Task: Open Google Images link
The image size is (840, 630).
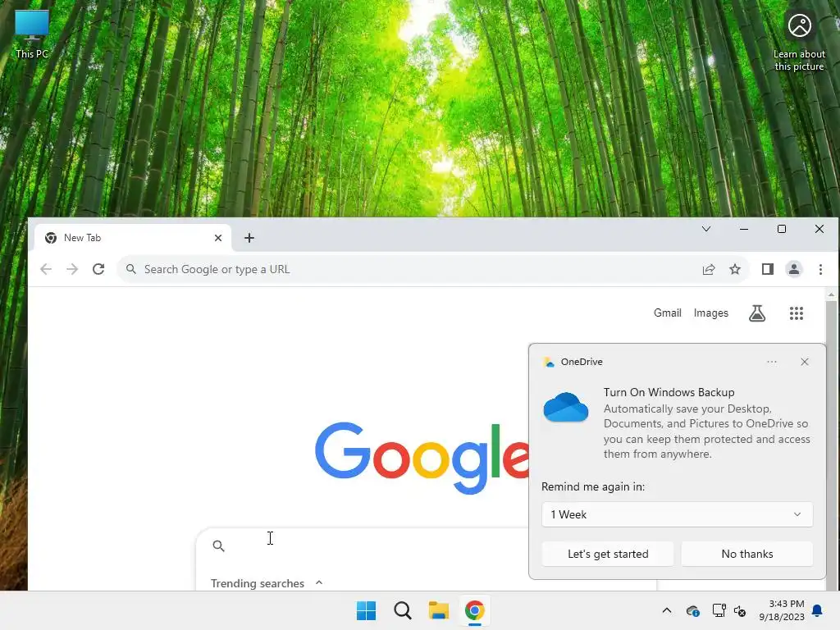Action: (711, 313)
